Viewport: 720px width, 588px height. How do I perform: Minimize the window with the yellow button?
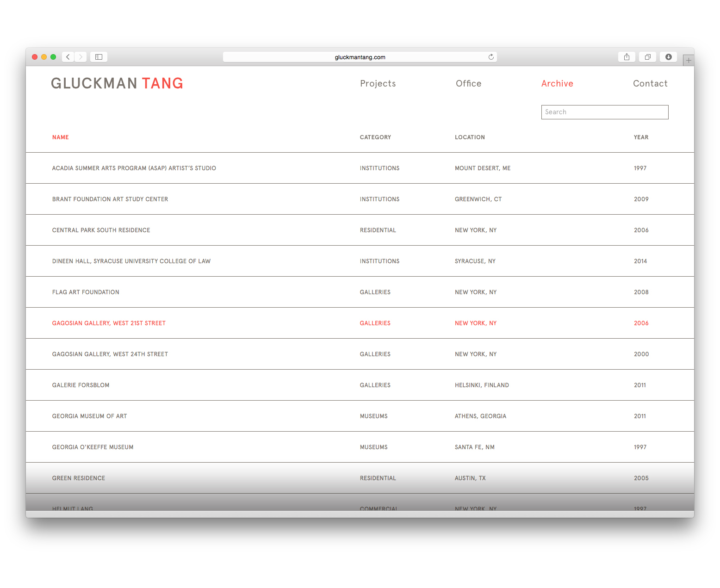(44, 57)
